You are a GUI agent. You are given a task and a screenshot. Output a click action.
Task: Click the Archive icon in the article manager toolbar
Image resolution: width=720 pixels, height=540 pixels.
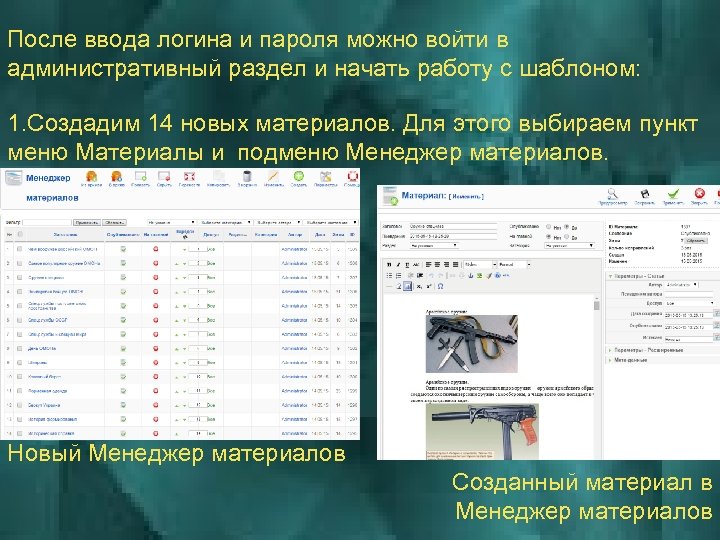pyautogui.click(x=116, y=176)
